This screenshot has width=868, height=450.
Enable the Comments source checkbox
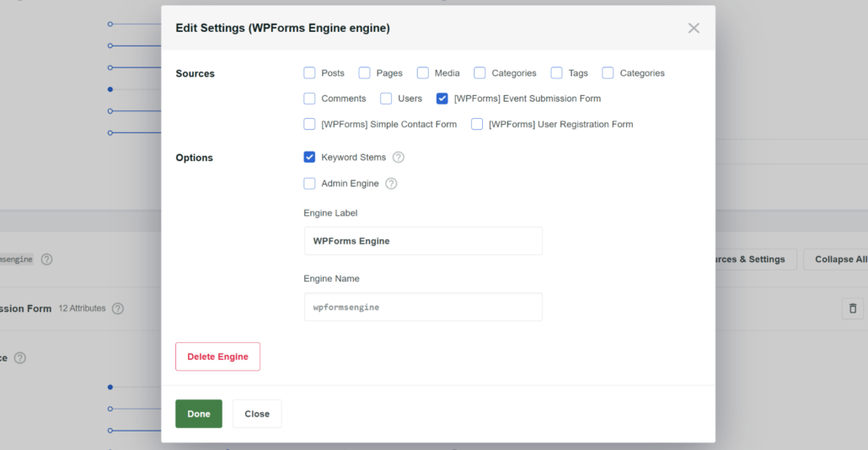coord(309,99)
